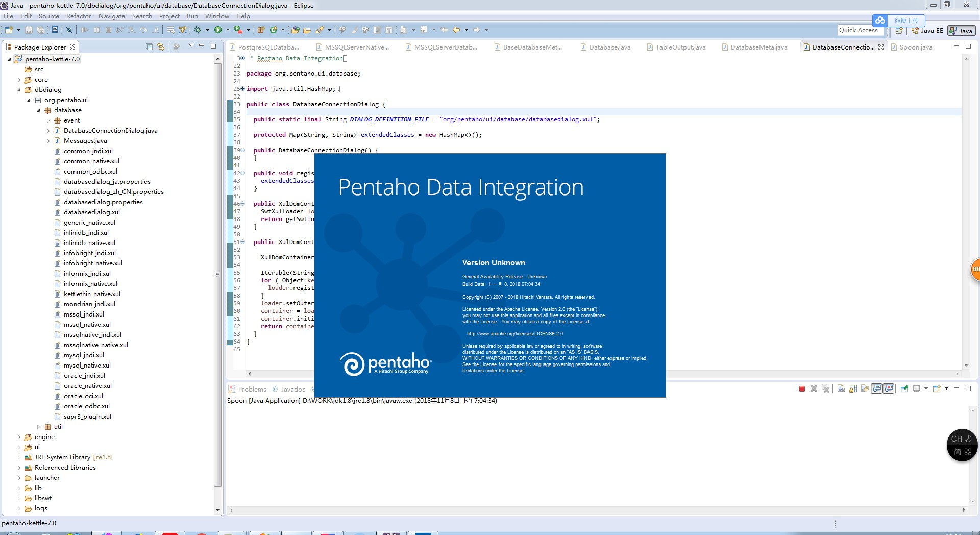Image resolution: width=980 pixels, height=535 pixels.
Task: Open the Navigate menu
Action: (x=111, y=16)
